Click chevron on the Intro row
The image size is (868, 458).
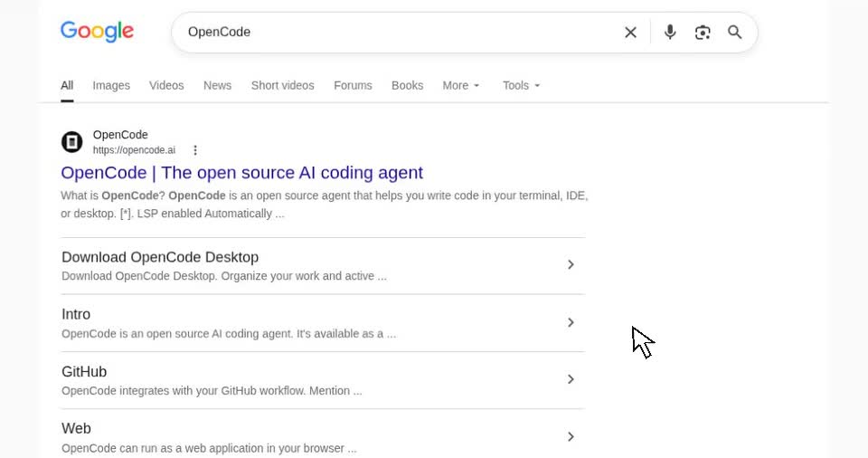571,323
